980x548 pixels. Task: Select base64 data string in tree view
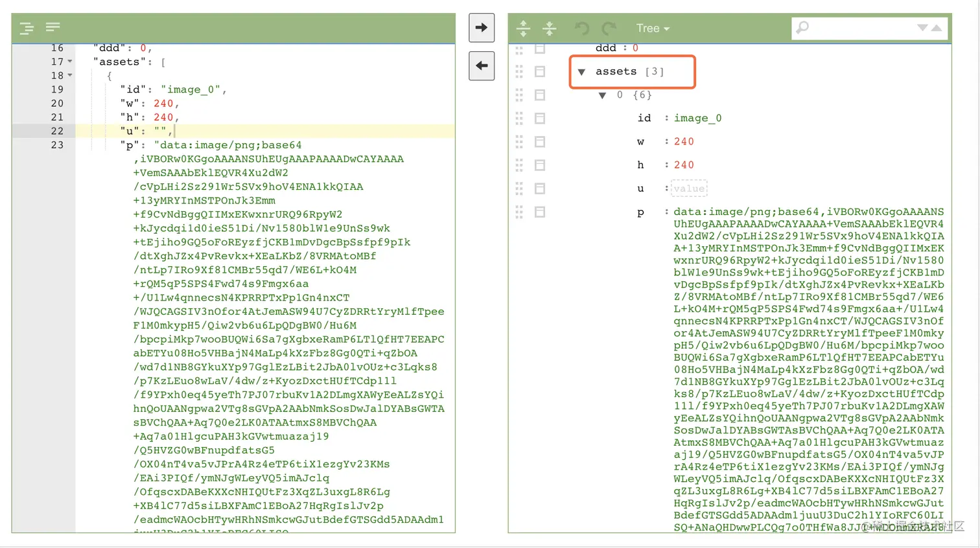(808, 369)
